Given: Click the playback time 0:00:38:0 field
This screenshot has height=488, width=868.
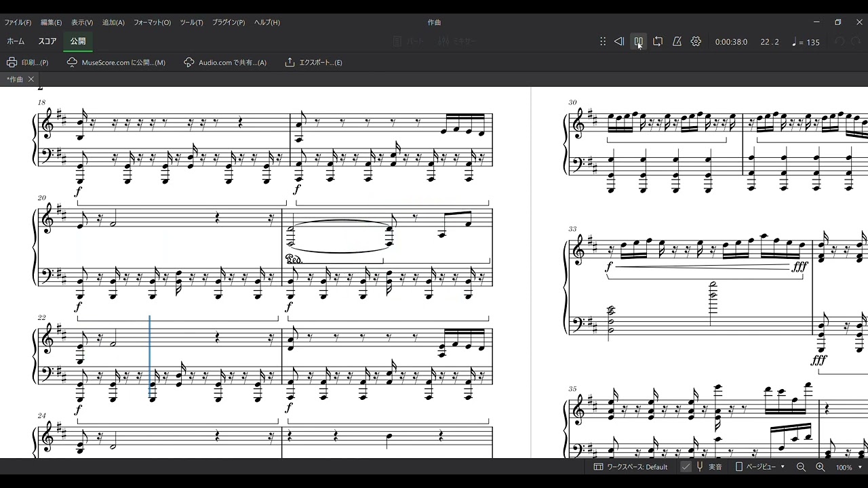Looking at the screenshot, I should [731, 42].
